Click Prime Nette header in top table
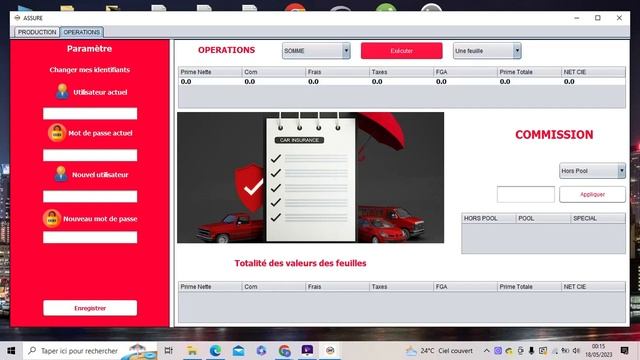The width and height of the screenshot is (640, 360). point(210,72)
